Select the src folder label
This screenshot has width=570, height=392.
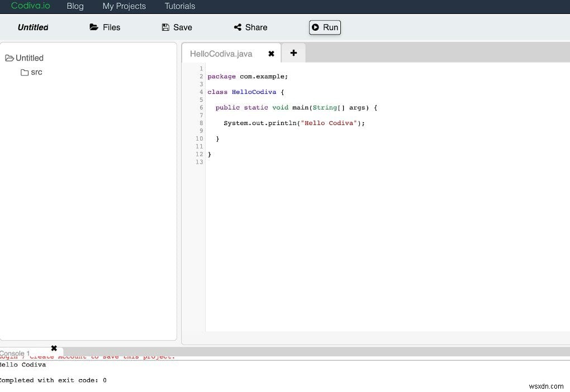(36, 72)
